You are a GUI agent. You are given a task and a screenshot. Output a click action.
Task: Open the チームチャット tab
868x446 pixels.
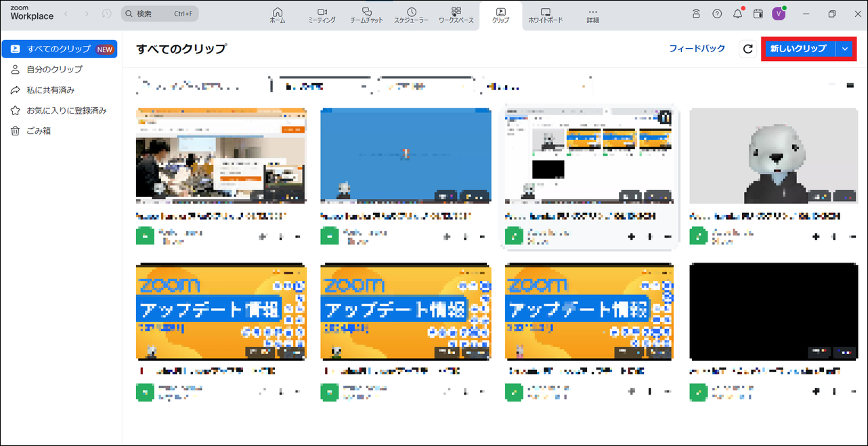click(366, 15)
